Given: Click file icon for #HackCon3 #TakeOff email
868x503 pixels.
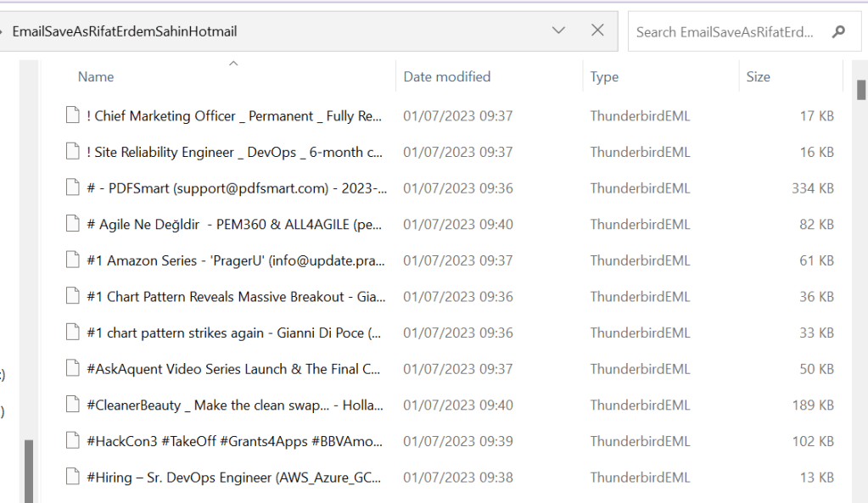Looking at the screenshot, I should [72, 440].
